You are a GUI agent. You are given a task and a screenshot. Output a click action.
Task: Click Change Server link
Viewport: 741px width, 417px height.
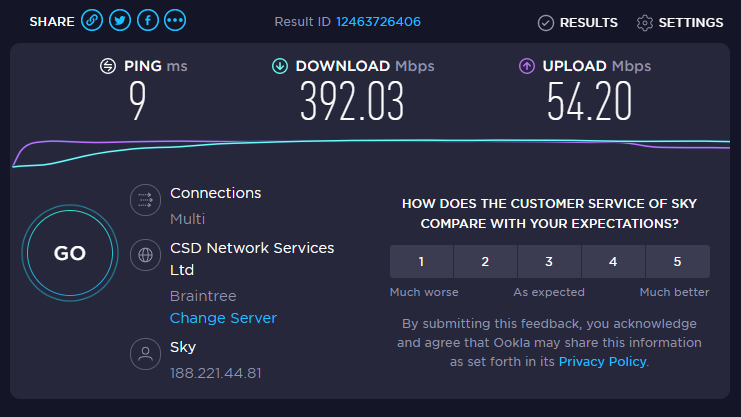pyautogui.click(x=223, y=318)
